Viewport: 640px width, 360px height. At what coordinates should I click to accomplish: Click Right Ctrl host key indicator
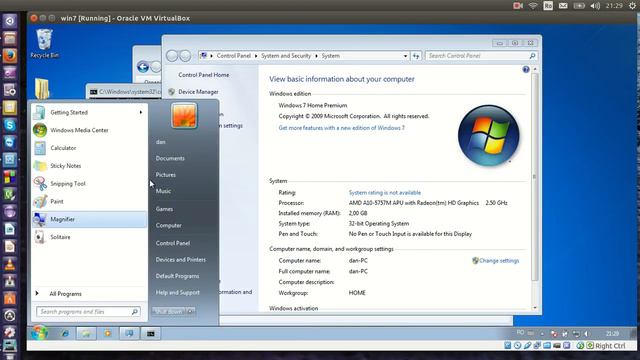(x=610, y=346)
